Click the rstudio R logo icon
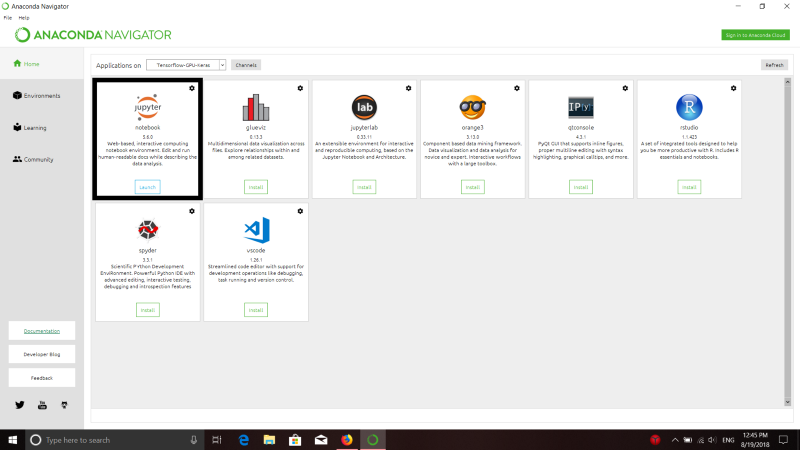The image size is (800, 450). (689, 107)
